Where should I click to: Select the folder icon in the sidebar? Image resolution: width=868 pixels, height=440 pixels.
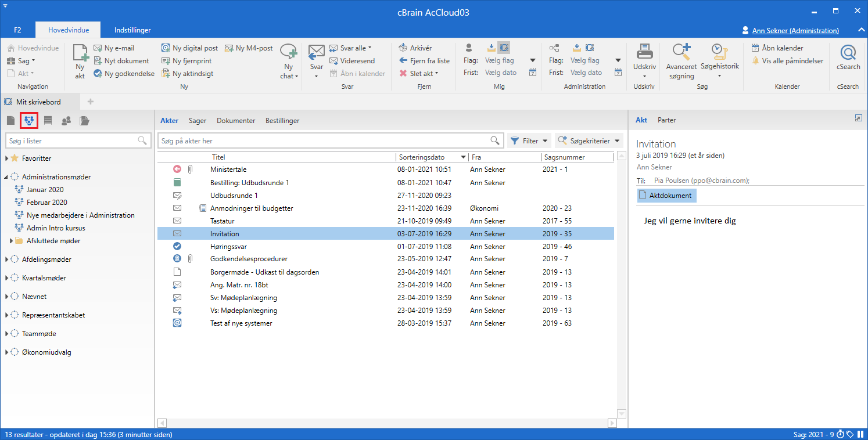[85, 121]
